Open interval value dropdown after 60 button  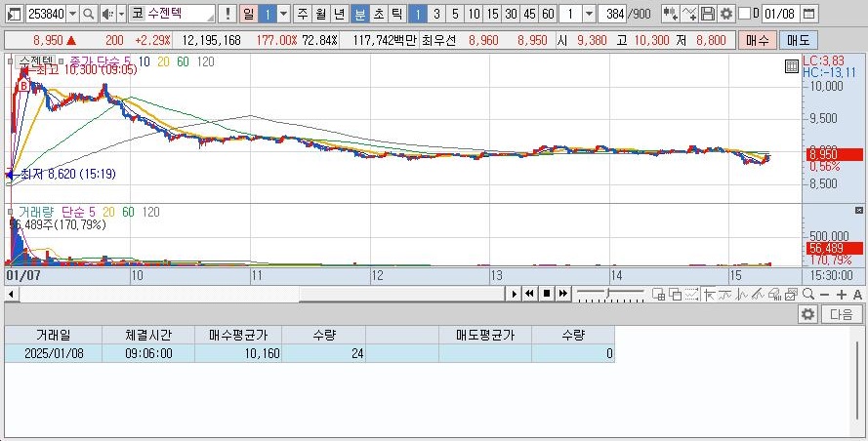[589, 14]
